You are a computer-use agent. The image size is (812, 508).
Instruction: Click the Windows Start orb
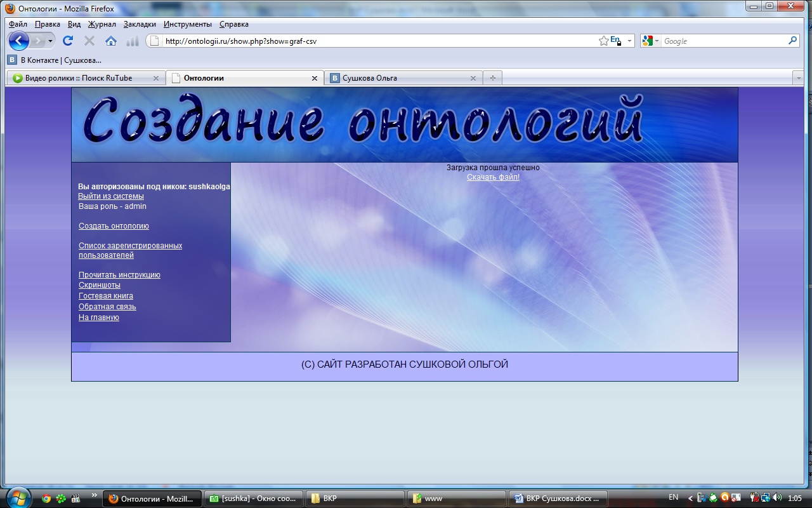click(18, 498)
